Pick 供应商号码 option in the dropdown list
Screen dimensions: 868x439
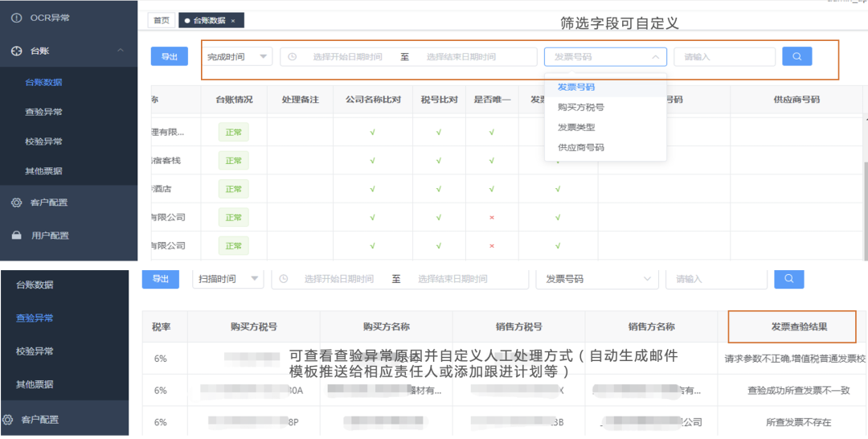point(580,148)
